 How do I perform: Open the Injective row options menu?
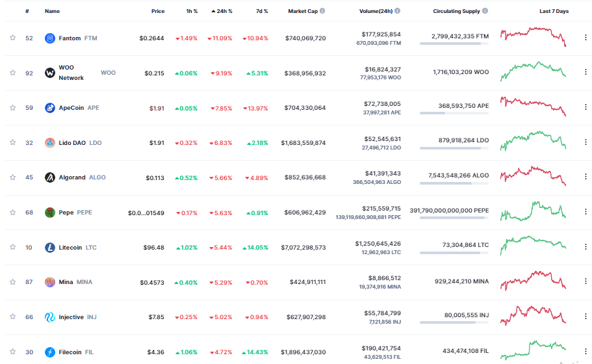tap(586, 316)
